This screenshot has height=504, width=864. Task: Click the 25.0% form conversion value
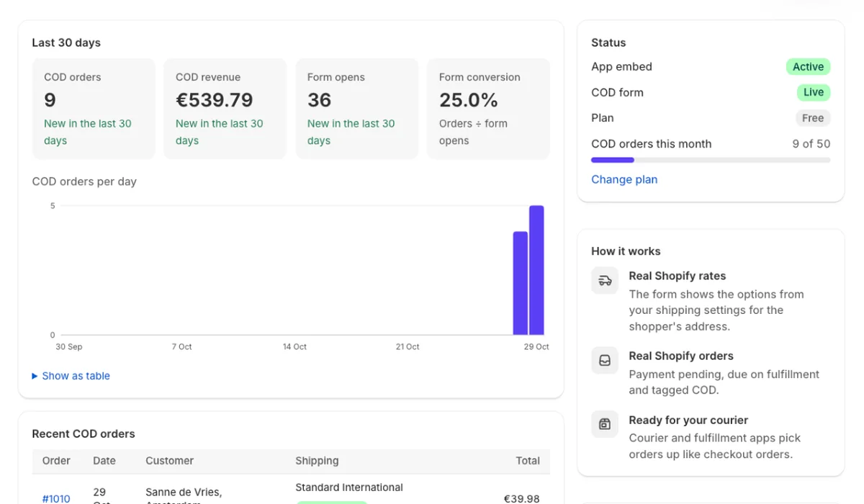pyautogui.click(x=469, y=100)
